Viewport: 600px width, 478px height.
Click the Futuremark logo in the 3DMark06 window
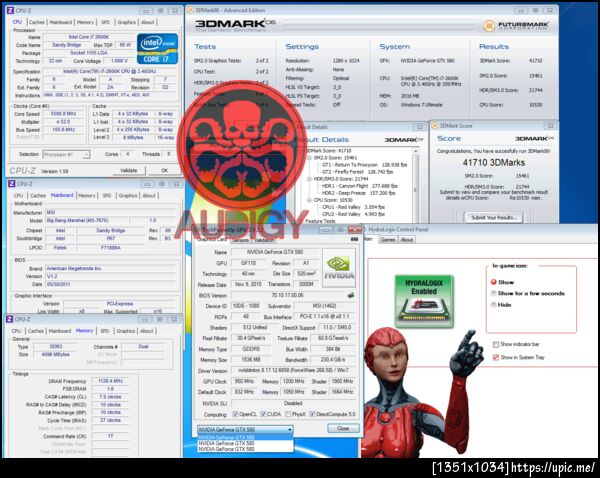516,26
